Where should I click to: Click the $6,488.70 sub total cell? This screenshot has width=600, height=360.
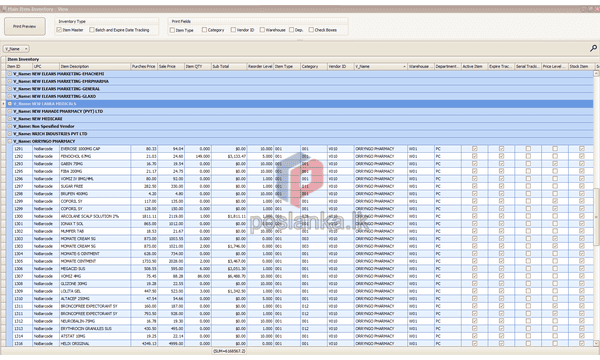[229, 276]
